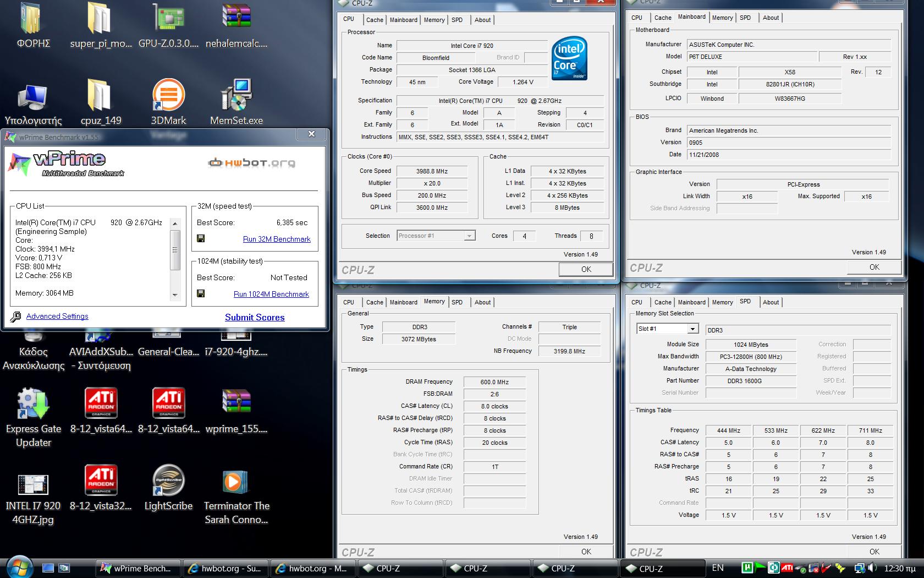Switch to CPU tab in CPU-Z Memory window
The height and width of the screenshot is (578, 924).
pyautogui.click(x=349, y=302)
